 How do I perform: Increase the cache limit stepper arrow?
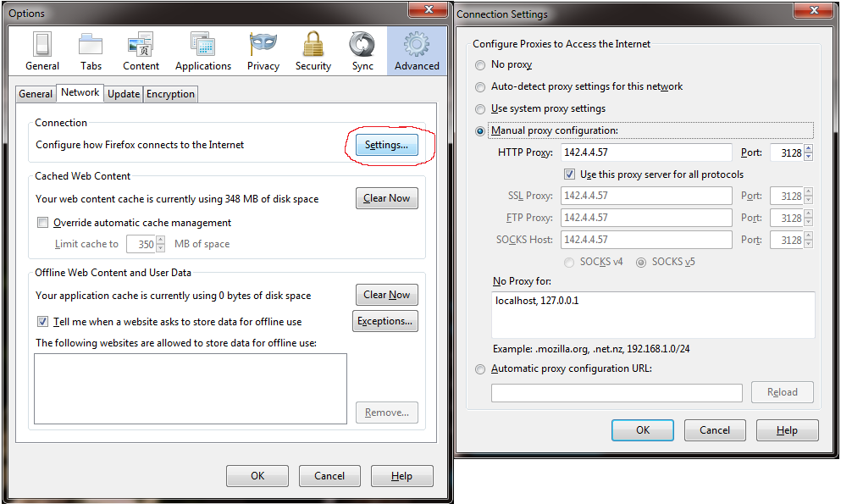[160, 241]
